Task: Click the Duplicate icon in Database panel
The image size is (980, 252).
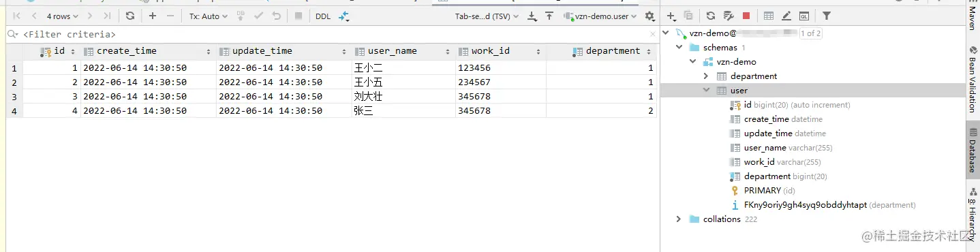Action: 688,16
